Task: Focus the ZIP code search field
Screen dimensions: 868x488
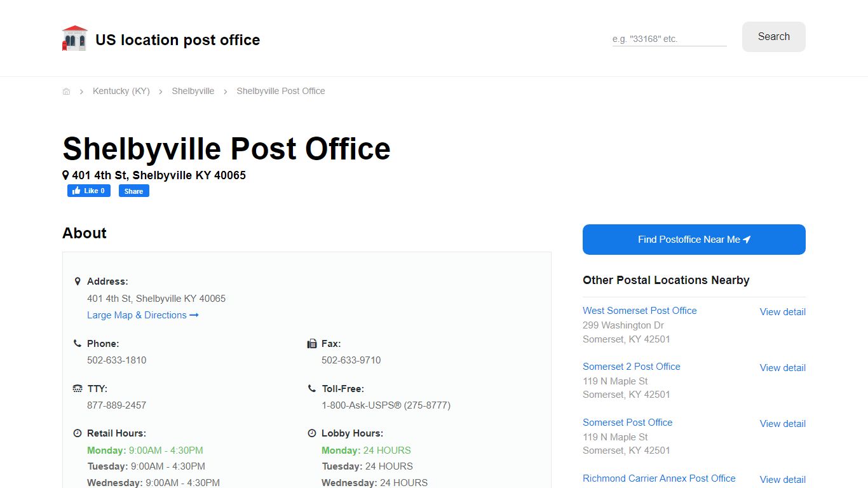Action: 669,39
